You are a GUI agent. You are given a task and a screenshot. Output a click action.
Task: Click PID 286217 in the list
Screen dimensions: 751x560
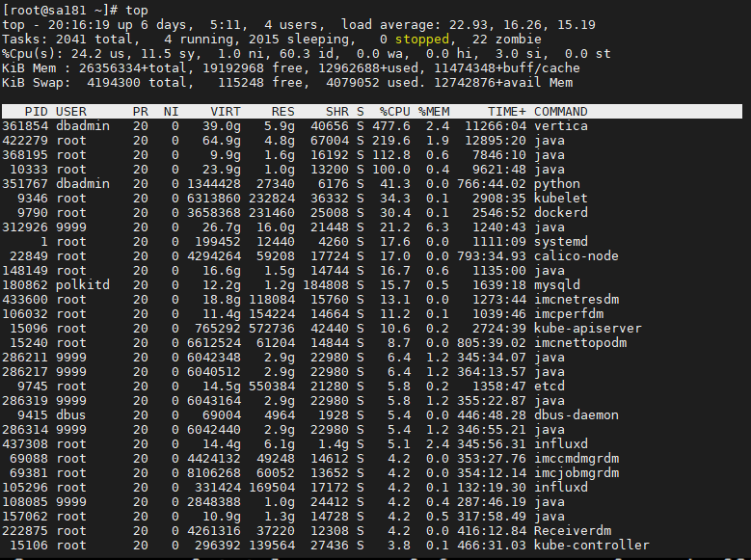coord(25,371)
